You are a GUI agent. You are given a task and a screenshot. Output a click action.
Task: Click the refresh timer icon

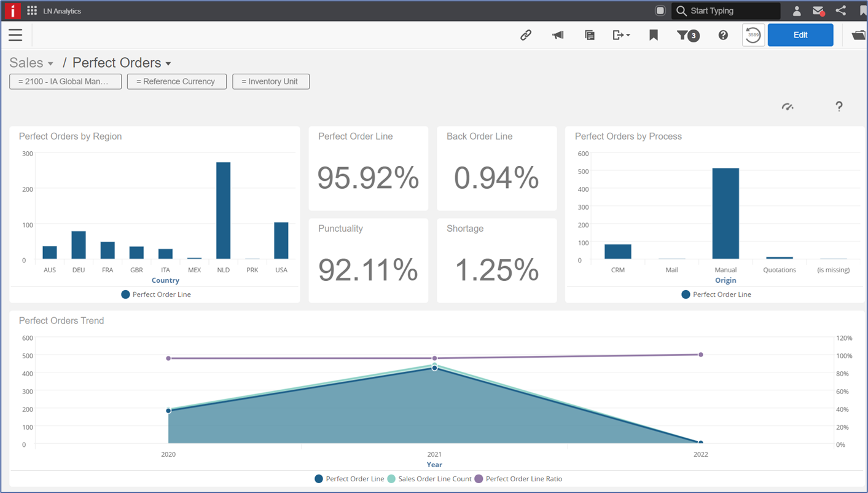click(753, 35)
